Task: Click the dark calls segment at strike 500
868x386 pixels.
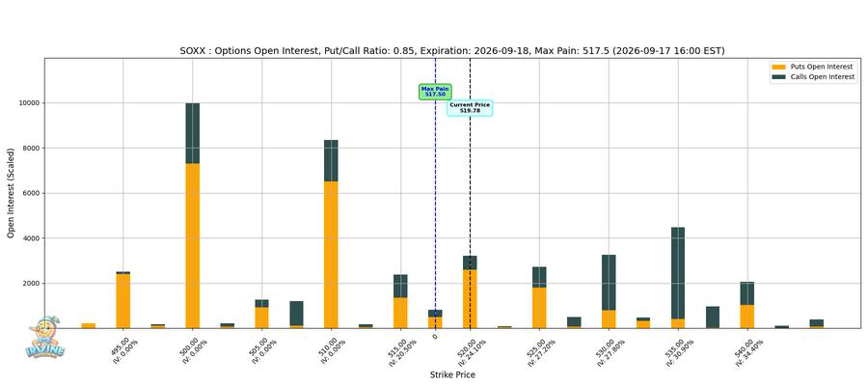Action: (193, 133)
